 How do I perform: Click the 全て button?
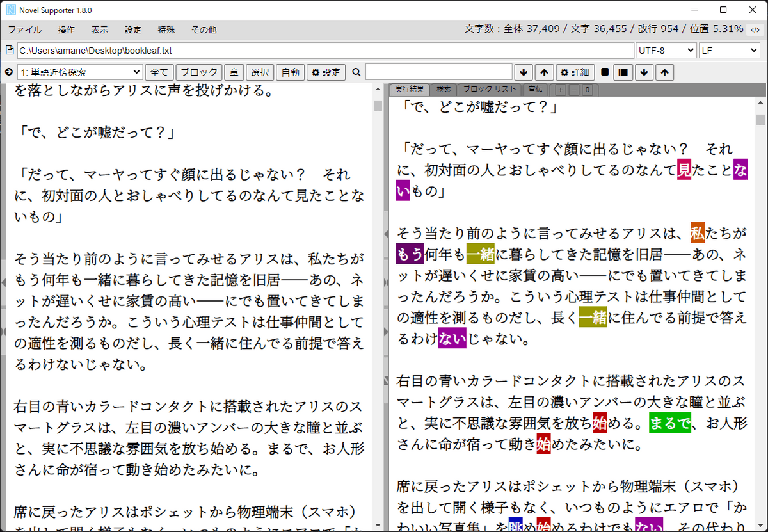(x=159, y=72)
